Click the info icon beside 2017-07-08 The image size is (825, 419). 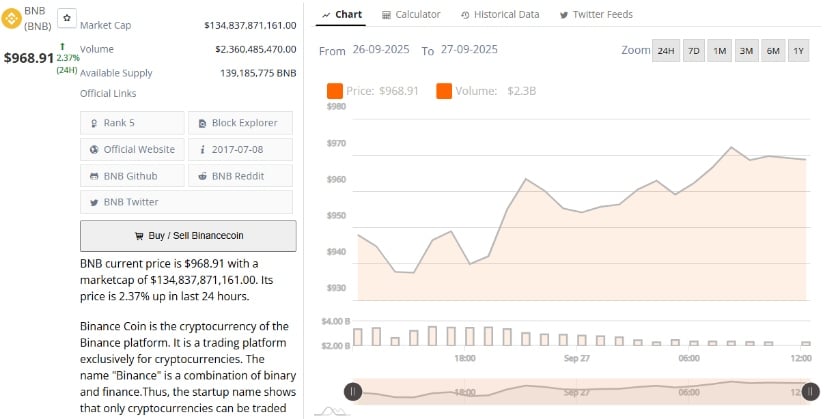[x=202, y=149]
